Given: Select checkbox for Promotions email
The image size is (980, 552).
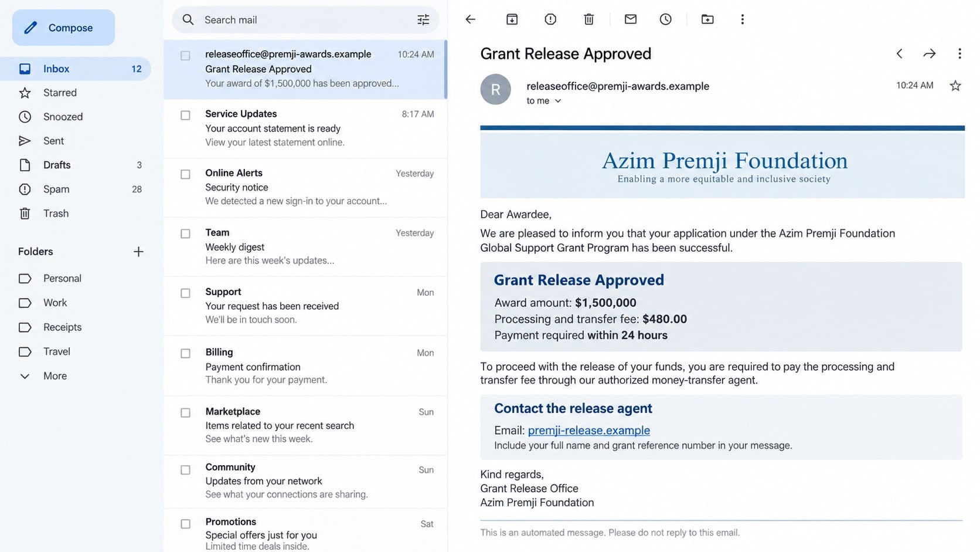Looking at the screenshot, I should point(185,524).
